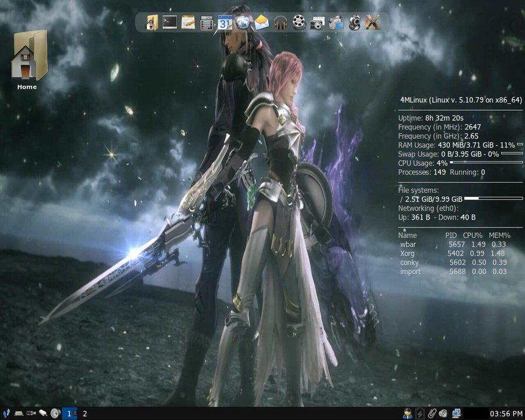Screen dimensions: 525x420
Task: Launch the web browser globe icon
Action: pos(243,22)
